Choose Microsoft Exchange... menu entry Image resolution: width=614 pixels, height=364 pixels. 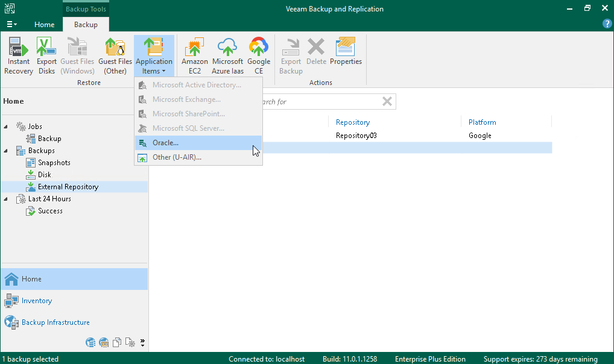[x=198, y=99]
